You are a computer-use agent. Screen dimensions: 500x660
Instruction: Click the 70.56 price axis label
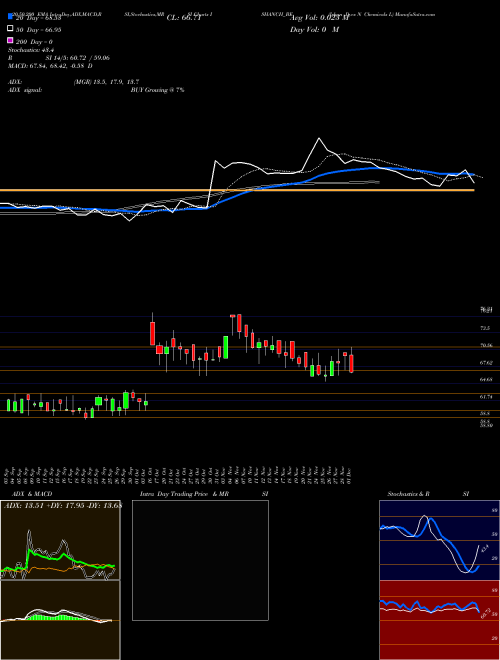[486, 345]
